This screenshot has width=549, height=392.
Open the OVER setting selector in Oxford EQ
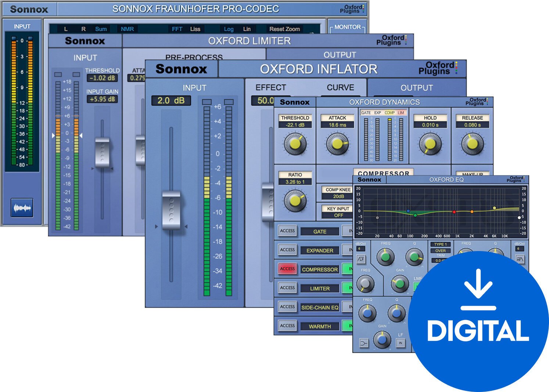(x=441, y=250)
